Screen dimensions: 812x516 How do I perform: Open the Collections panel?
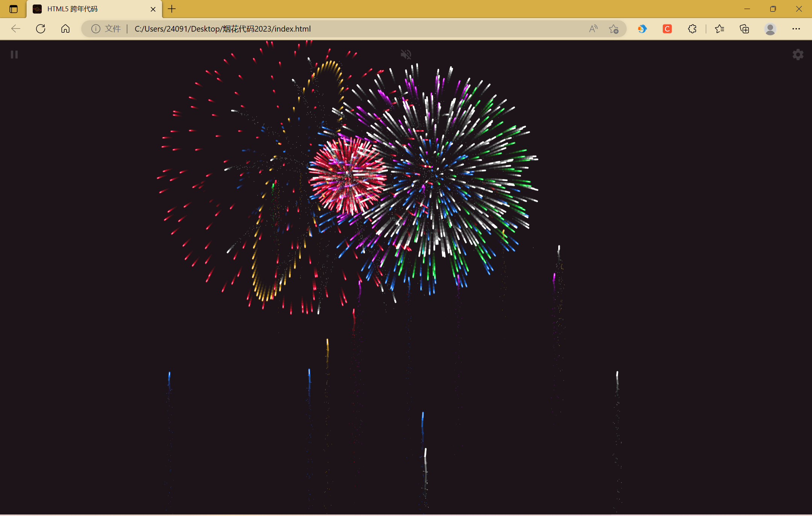click(x=744, y=29)
